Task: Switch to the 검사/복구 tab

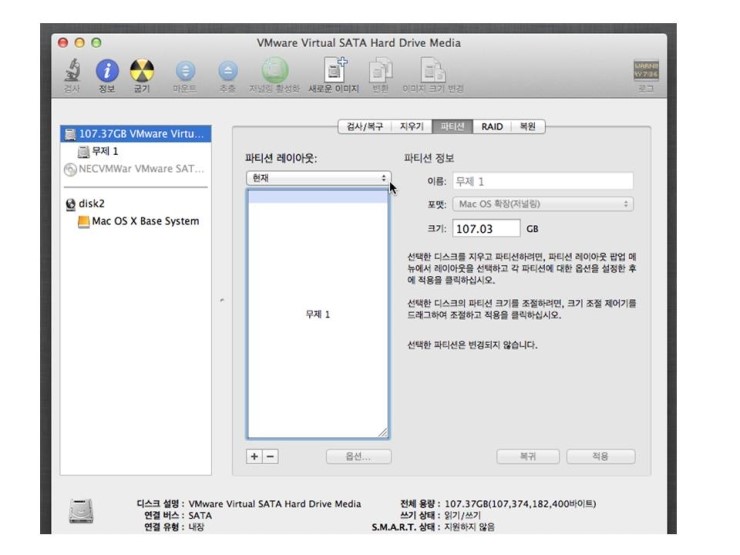Action: (363, 127)
